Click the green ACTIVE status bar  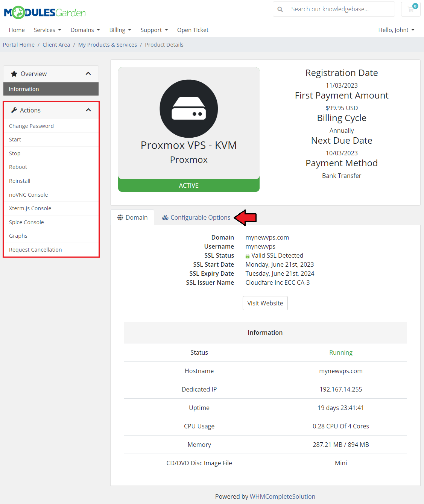(x=189, y=185)
